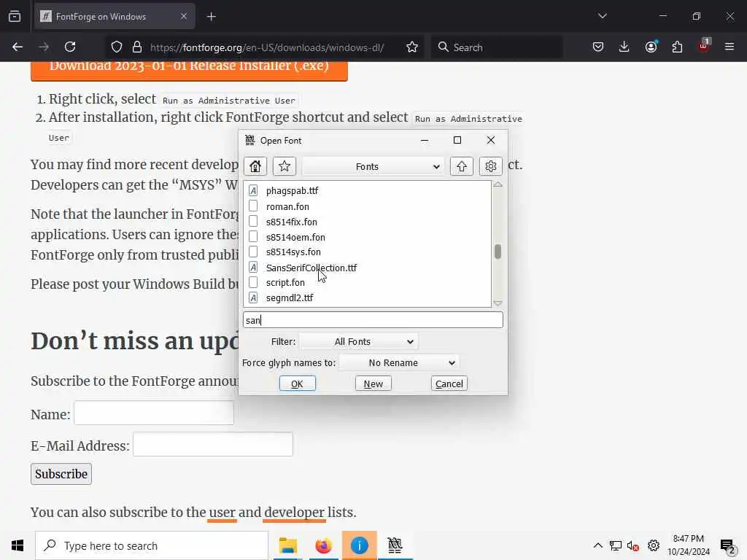Select segmdl2.ttf in file list
747x560 pixels.
(289, 297)
